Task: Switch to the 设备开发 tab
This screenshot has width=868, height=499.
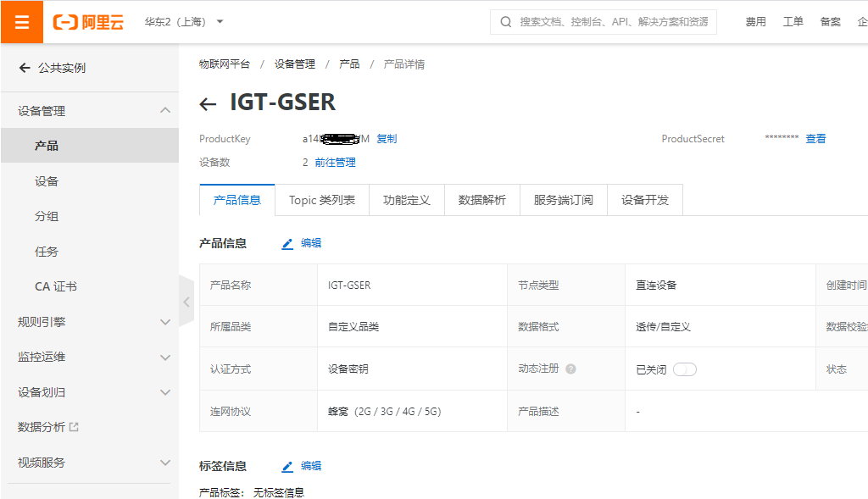Action: click(x=644, y=200)
